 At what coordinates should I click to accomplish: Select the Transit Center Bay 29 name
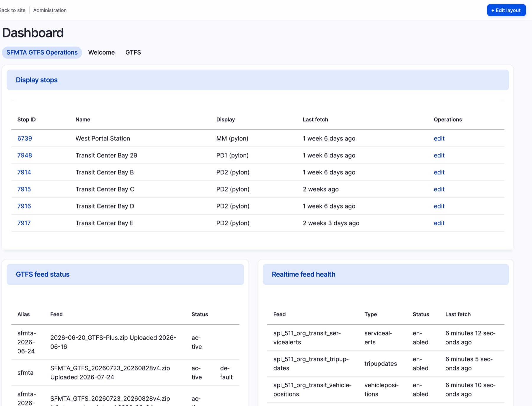(x=106, y=155)
